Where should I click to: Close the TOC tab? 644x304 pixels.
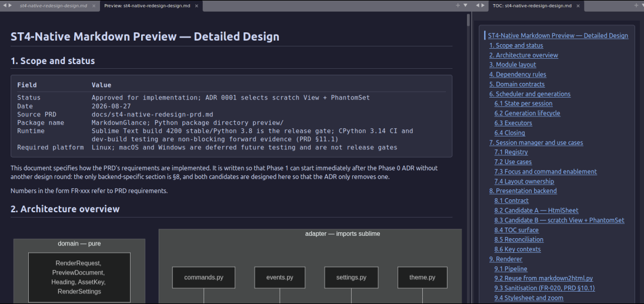click(578, 6)
